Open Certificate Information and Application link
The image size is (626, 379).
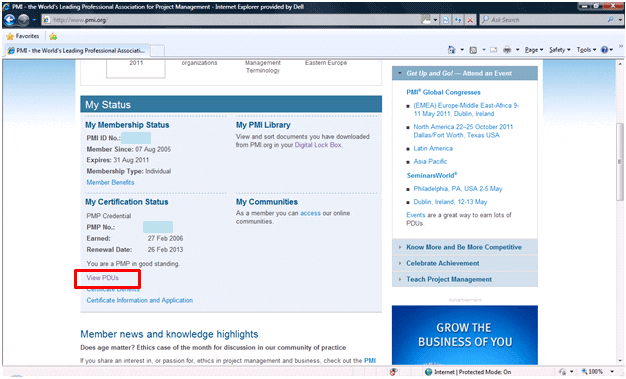point(140,300)
